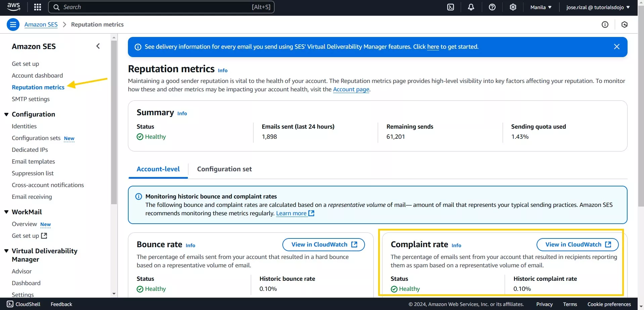Image resolution: width=644 pixels, height=310 pixels.
Task: Open Dashboard under Virtual Deliverability Manager
Action: pyautogui.click(x=26, y=283)
